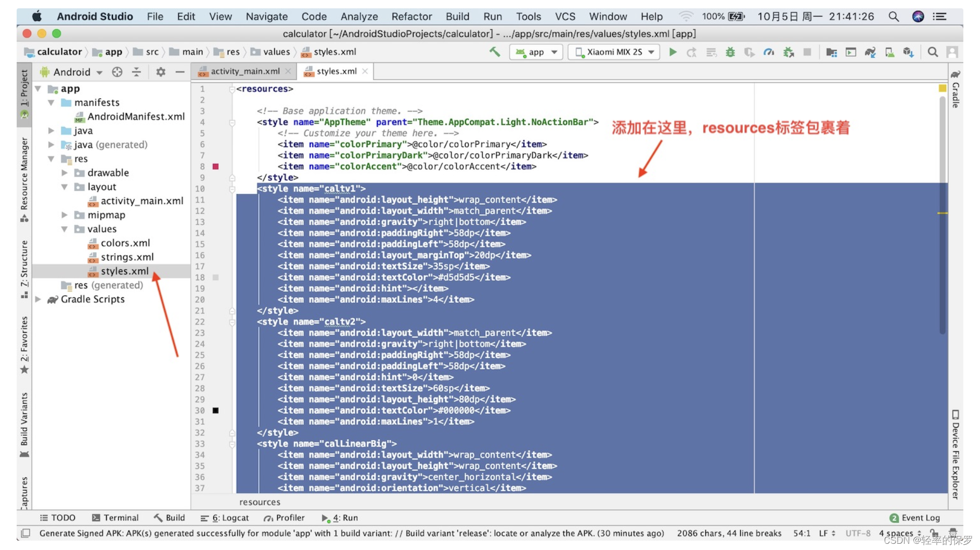The image size is (980, 550).
Task: Sync Project with Gradle Files elephant icon
Action: pos(870,52)
